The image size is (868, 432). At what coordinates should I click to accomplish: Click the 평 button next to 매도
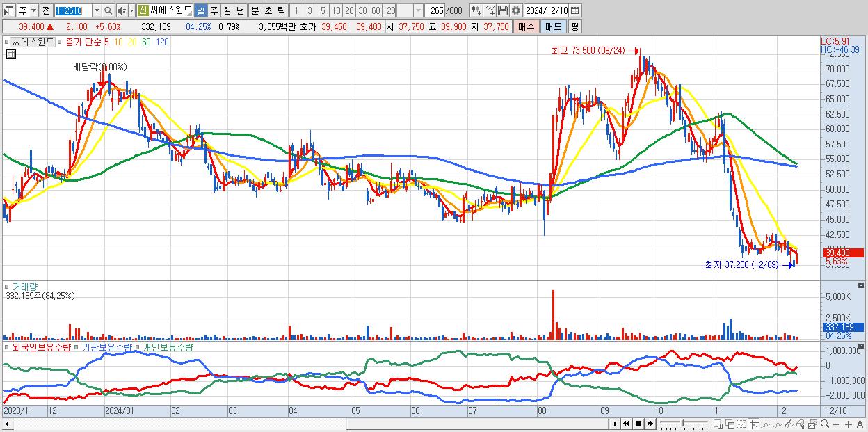(x=574, y=26)
